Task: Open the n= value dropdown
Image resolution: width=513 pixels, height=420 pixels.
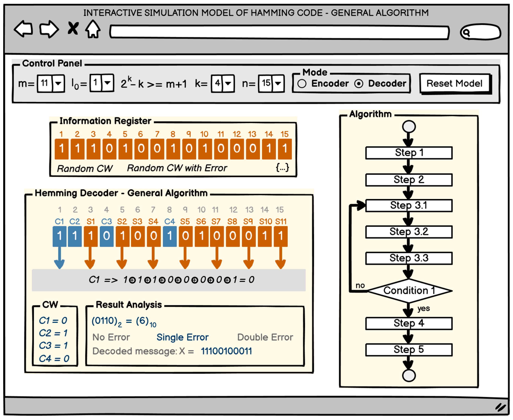Action: 278,84
